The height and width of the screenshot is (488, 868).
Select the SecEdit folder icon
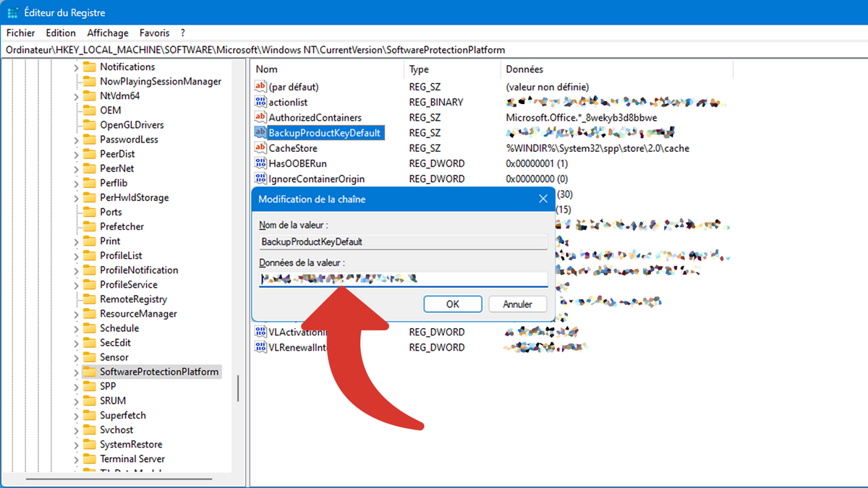[89, 343]
